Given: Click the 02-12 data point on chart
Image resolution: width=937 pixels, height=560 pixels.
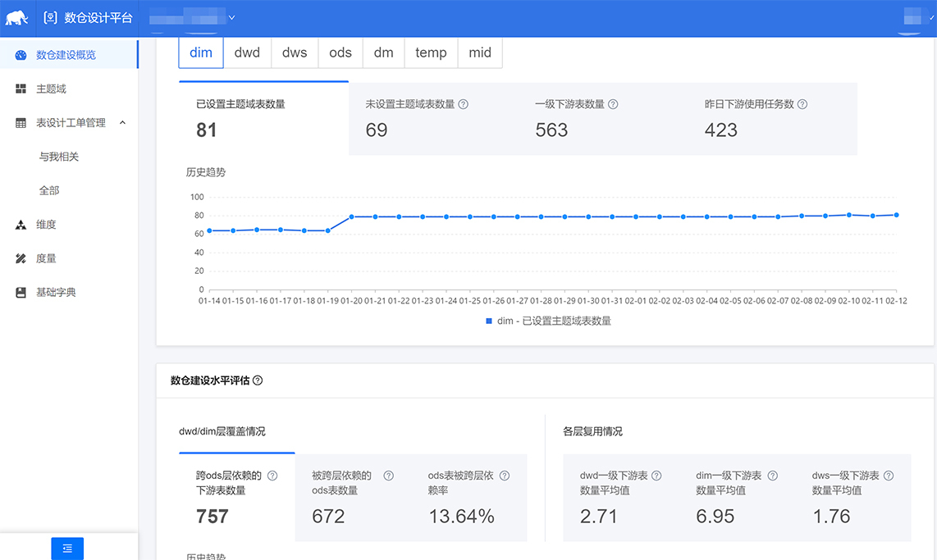Looking at the screenshot, I should pos(897,215).
